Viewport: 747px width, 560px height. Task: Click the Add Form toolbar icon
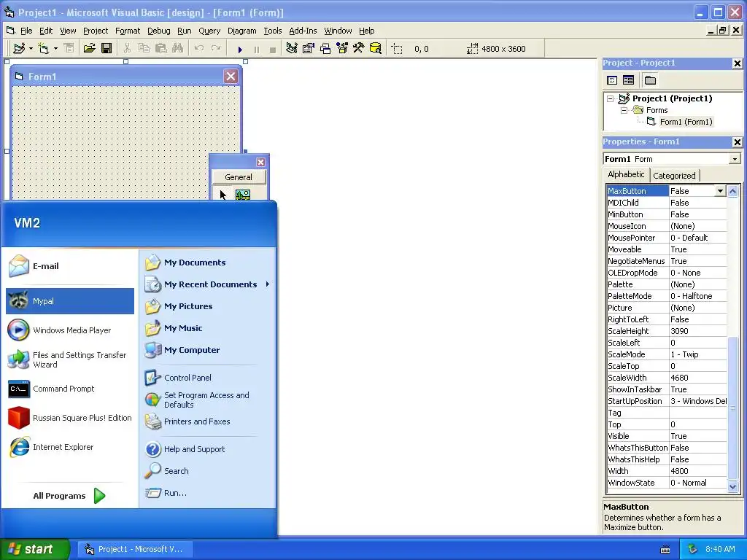[43, 49]
